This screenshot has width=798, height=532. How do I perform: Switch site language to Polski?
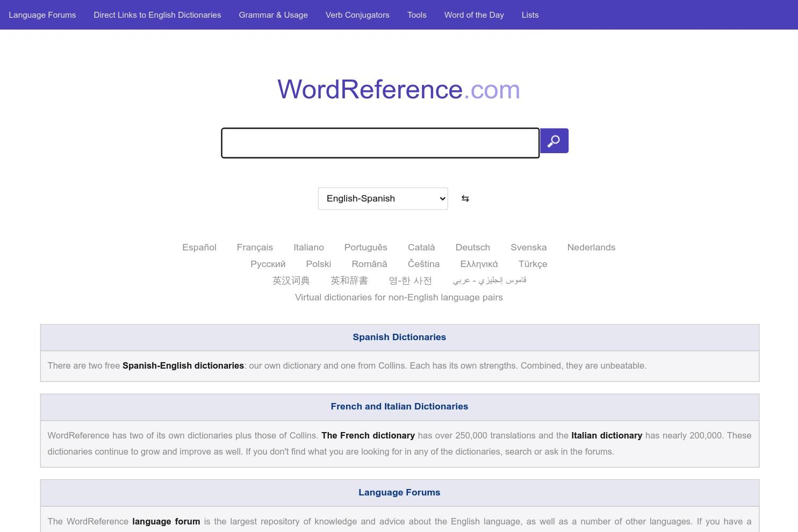point(319,264)
